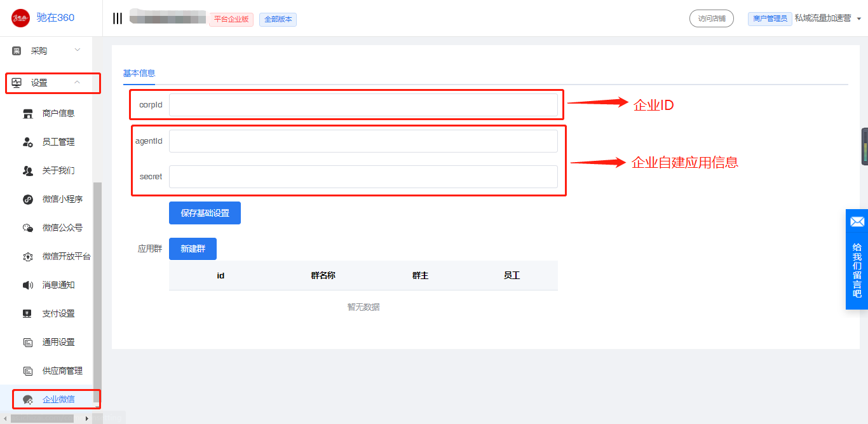Click the 员工管理 user-gear icon
Screen dimensions: 868x424
(x=28, y=142)
